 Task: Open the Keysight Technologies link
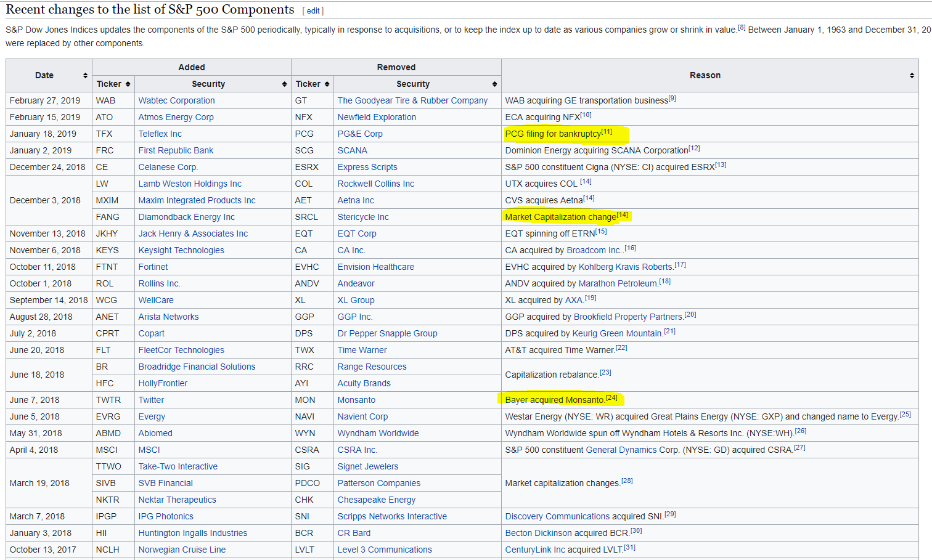(x=181, y=250)
